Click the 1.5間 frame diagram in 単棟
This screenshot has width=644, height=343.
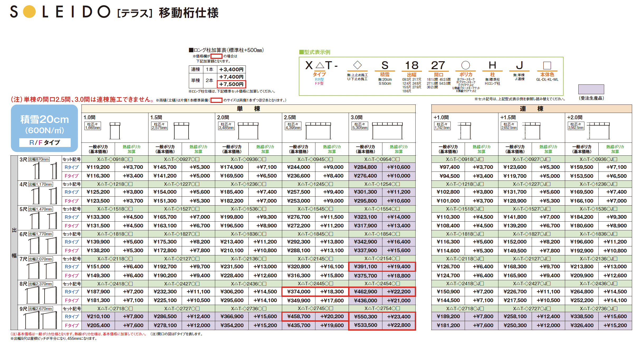(x=181, y=131)
